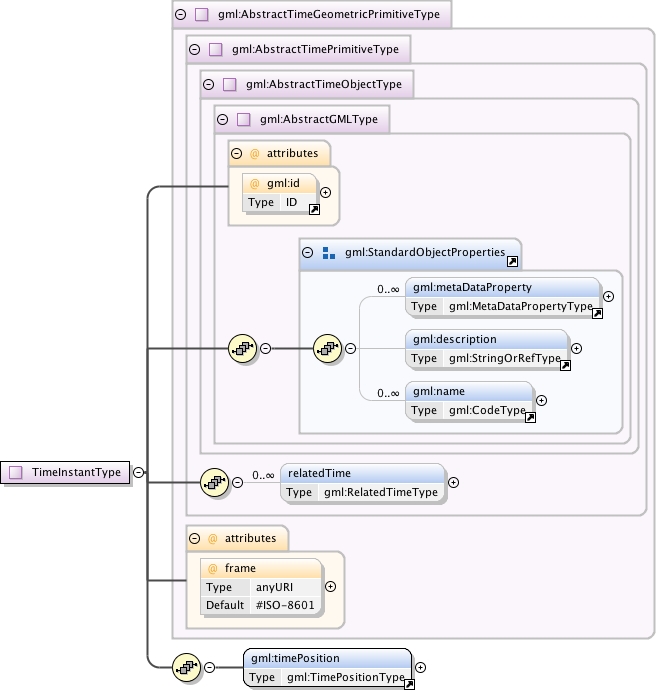Click the type icon of gml:AbstractTimeObjectType
Viewport: 656px width, 692px height.
click(x=230, y=84)
